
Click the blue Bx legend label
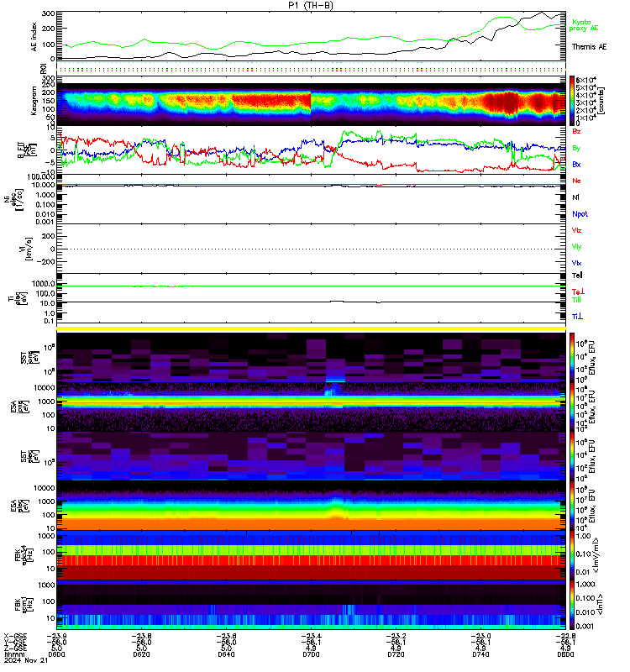click(x=576, y=165)
